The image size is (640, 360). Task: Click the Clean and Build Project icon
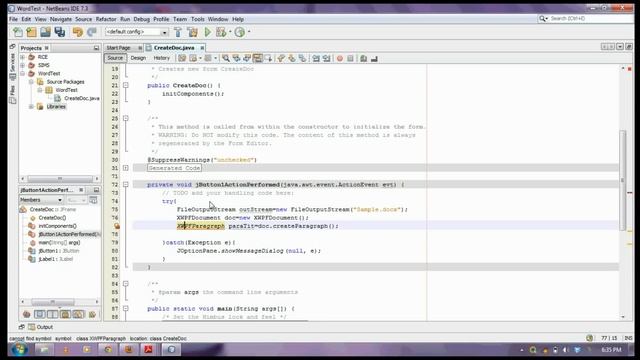pyautogui.click(x=192, y=32)
